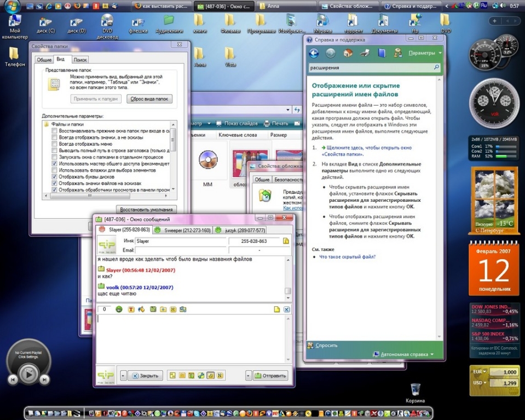Click Восстановить умолчания button

(x=146, y=209)
